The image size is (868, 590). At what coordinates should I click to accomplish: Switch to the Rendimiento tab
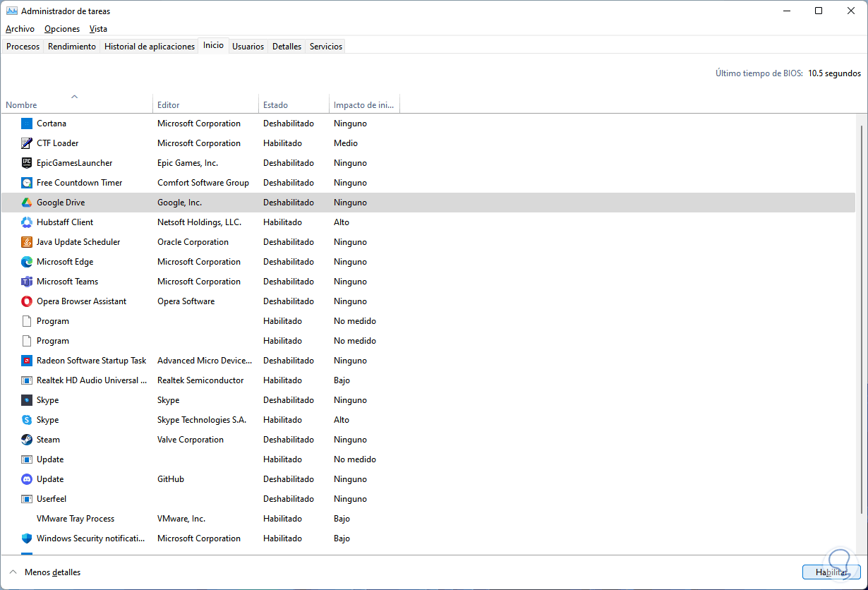point(72,47)
